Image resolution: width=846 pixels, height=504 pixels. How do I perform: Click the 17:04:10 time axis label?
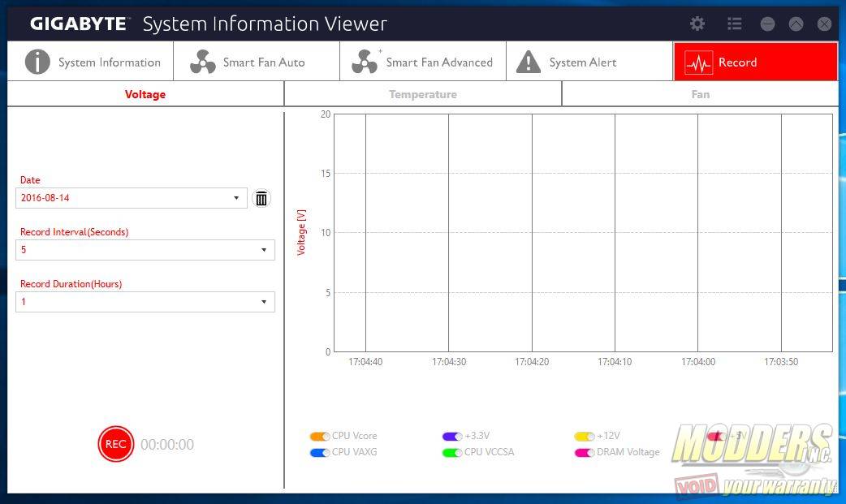pyautogui.click(x=615, y=361)
